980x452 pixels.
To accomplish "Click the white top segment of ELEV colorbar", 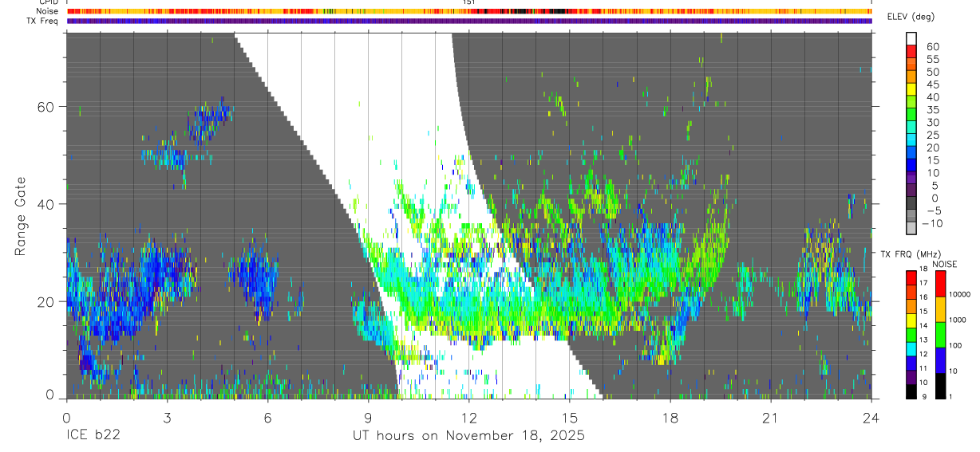I will 911,38.
